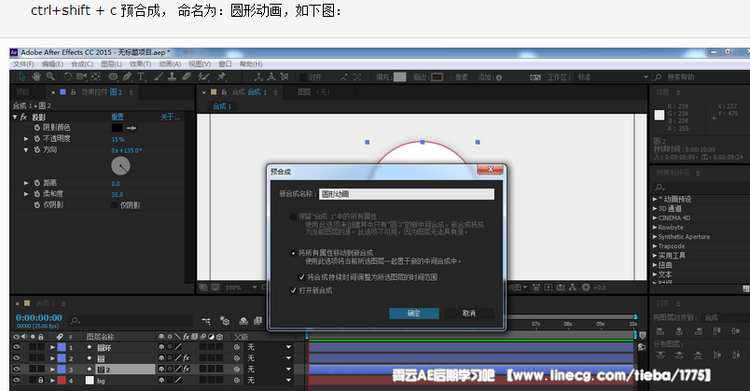Hide layer 1 with its eye icon
The height and width of the screenshot is (391, 750).
tap(17, 347)
